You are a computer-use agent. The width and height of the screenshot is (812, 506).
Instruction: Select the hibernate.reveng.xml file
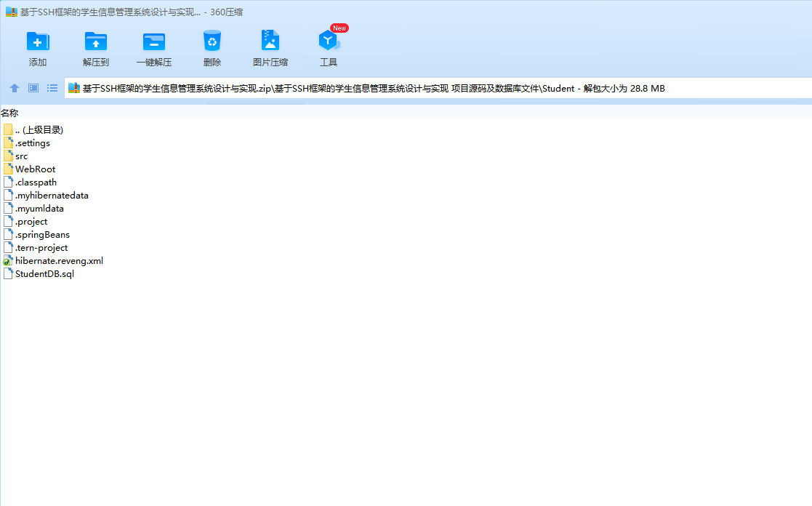(53, 260)
